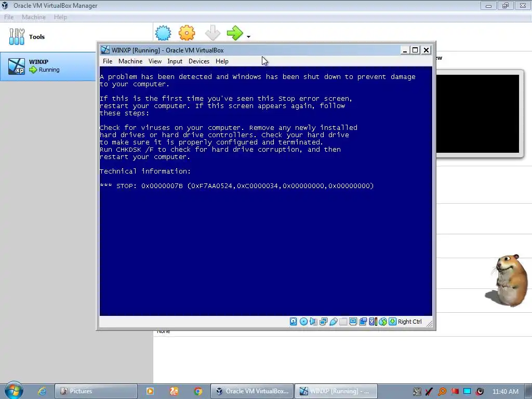
Task: Switch to Oracle VM VirtualBox taskbar button
Action: [x=252, y=391]
